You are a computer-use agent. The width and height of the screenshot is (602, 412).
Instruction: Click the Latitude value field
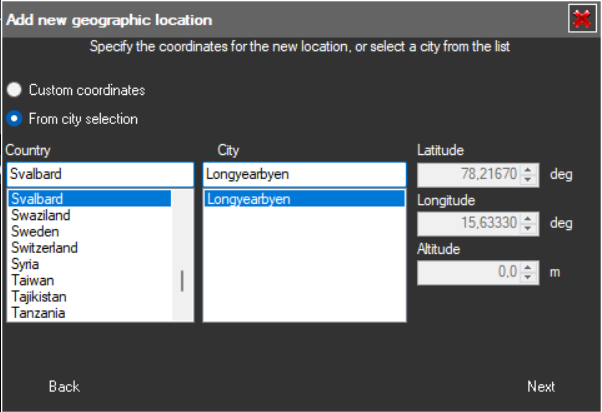coord(469,175)
